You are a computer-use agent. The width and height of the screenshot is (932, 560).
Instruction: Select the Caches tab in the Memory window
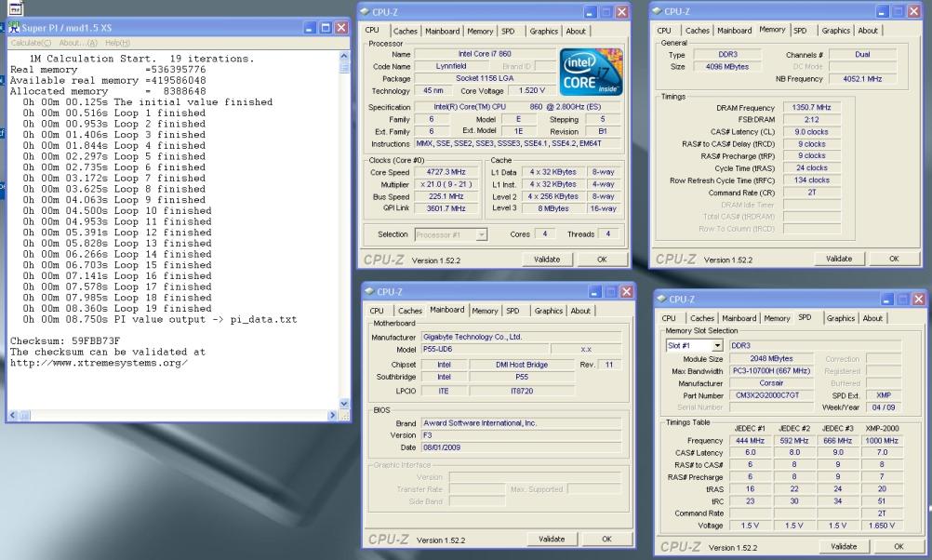(x=698, y=31)
